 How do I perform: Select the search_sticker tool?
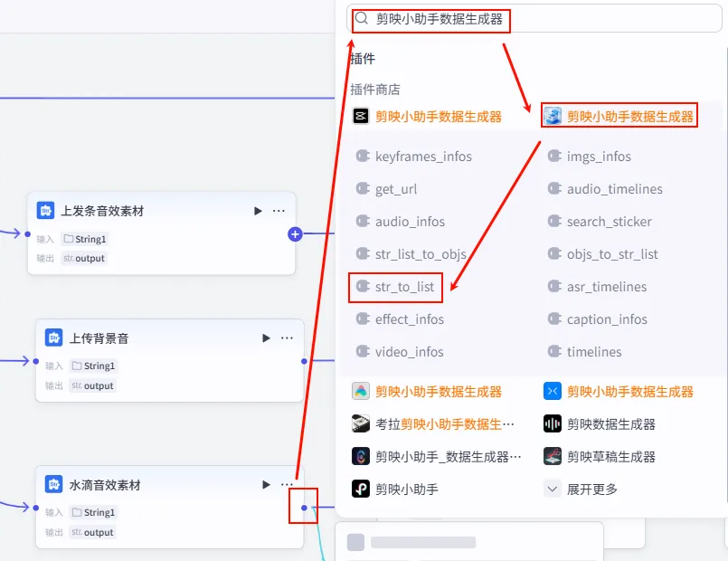point(610,222)
